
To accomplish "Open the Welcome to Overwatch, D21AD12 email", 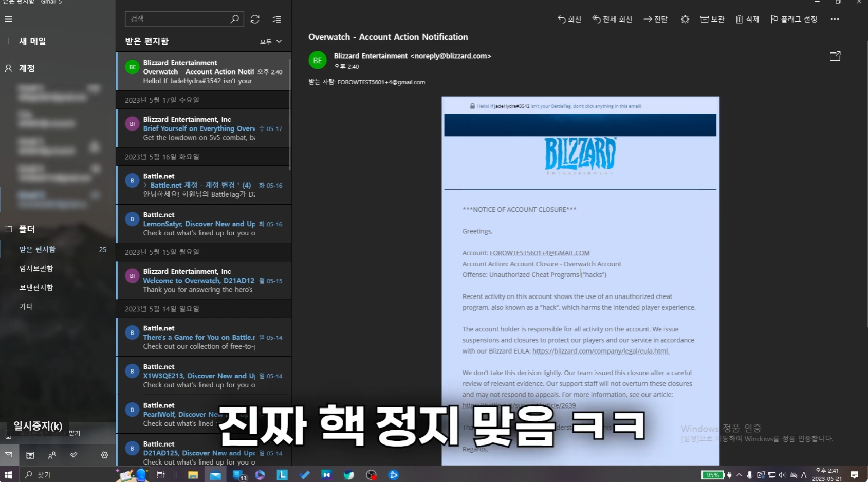I will [204, 281].
